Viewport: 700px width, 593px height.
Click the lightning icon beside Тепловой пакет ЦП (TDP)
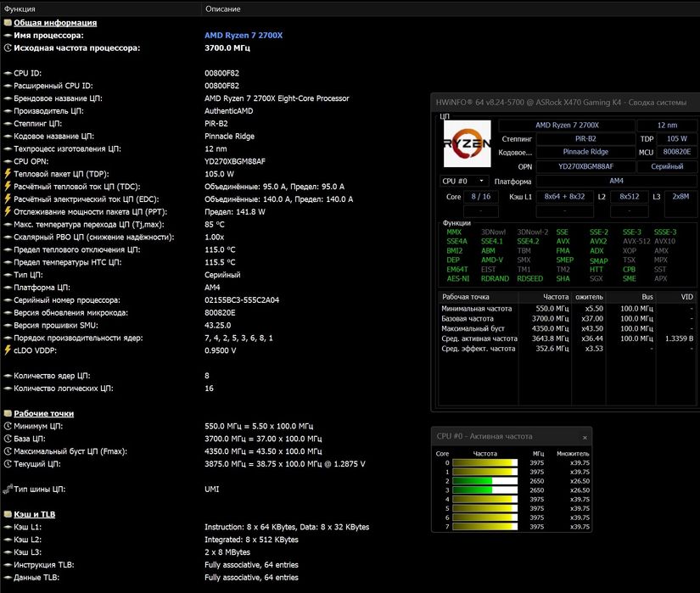click(x=8, y=174)
